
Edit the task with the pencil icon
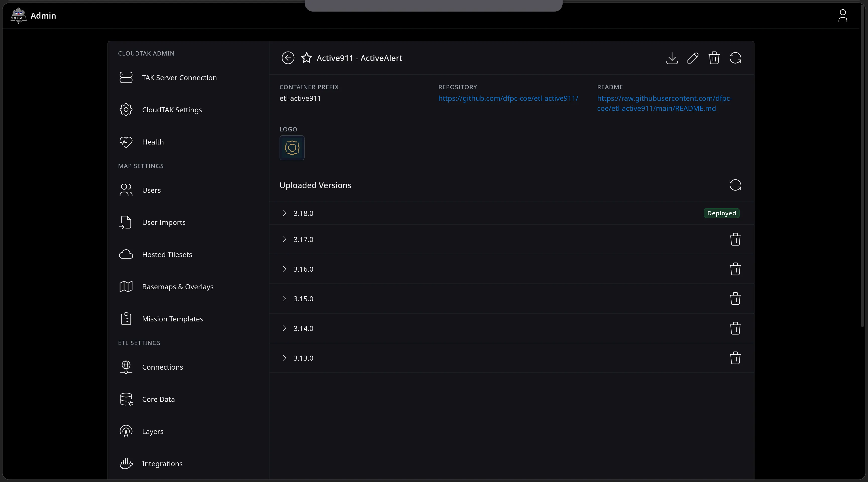click(x=693, y=58)
